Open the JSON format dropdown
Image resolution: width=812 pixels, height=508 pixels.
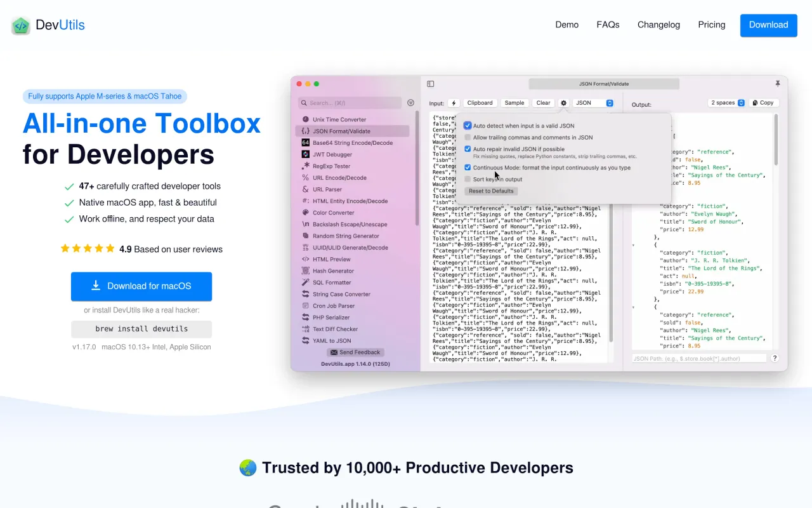[593, 103]
